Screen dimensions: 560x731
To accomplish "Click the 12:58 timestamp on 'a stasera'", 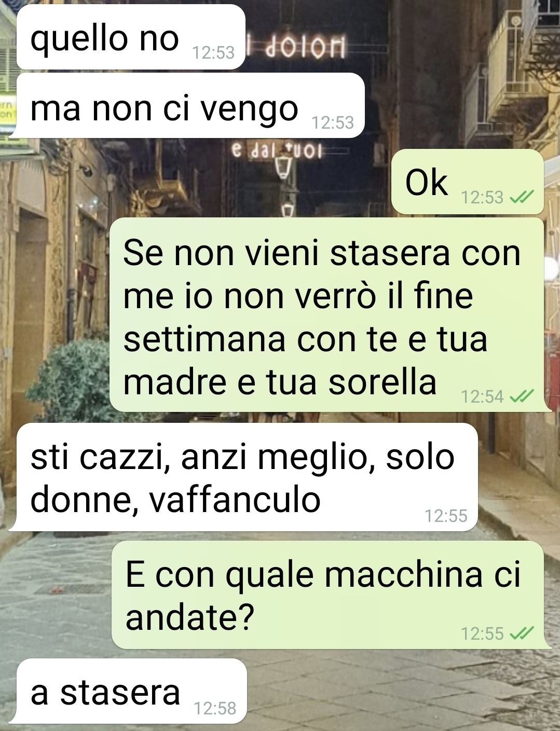I will click(214, 708).
